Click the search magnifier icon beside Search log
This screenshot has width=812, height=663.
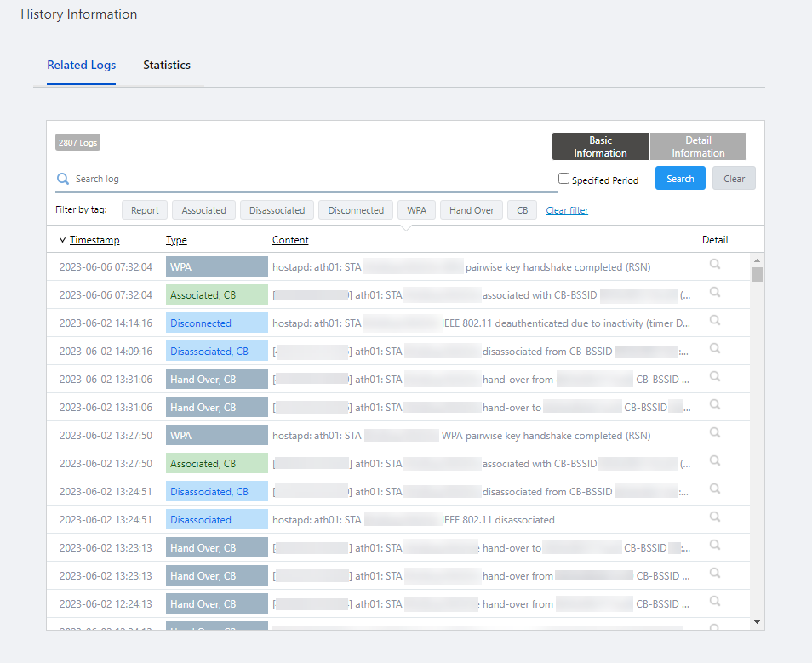(x=63, y=180)
